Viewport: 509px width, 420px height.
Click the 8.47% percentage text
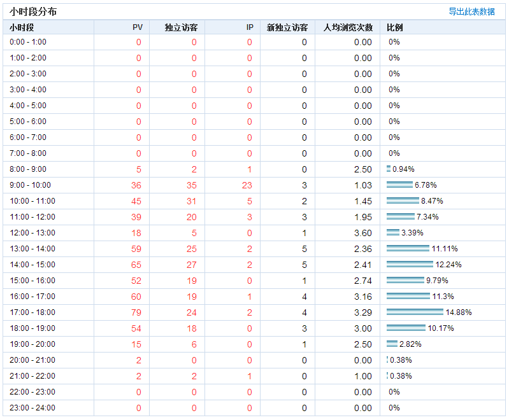tap(432, 200)
